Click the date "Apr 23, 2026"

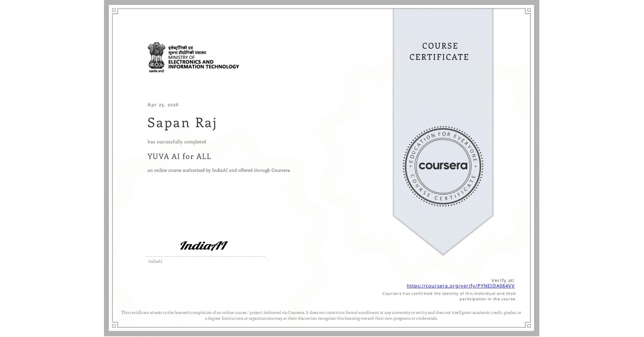click(x=163, y=105)
